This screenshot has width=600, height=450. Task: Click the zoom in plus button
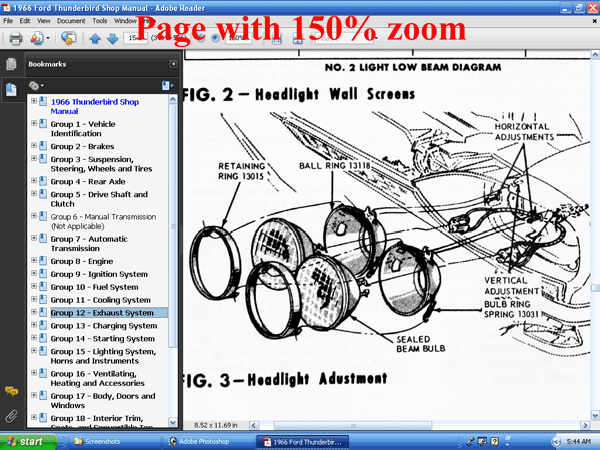coord(215,38)
